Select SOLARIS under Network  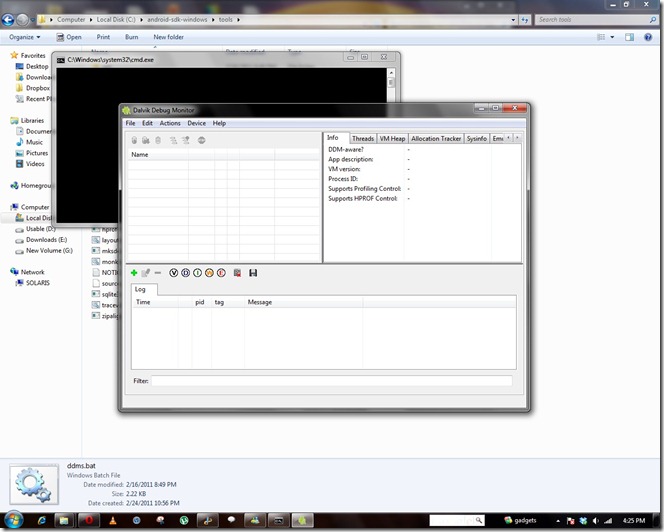coord(33,283)
